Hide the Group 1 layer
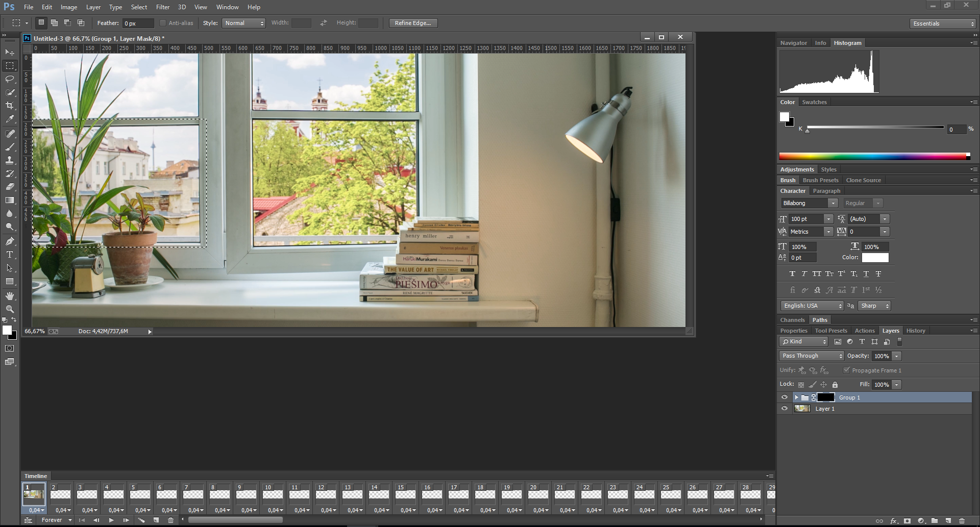The width and height of the screenshot is (980, 527). click(785, 397)
